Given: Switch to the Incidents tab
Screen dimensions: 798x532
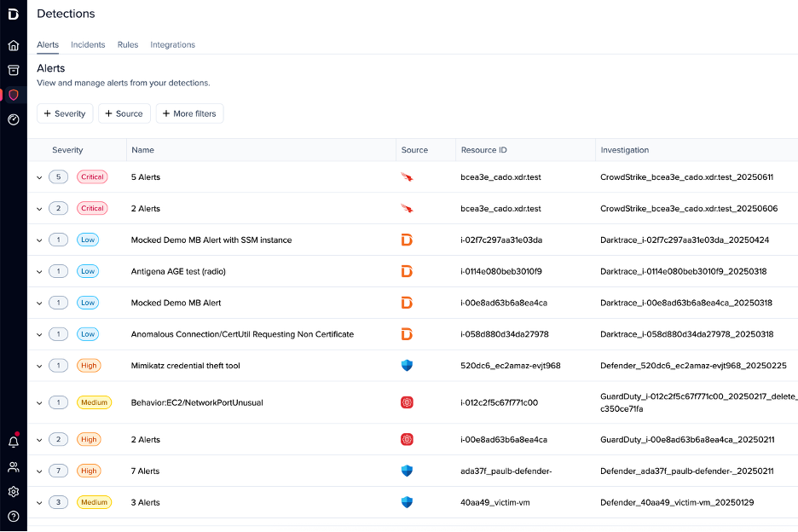Looking at the screenshot, I should [x=88, y=44].
